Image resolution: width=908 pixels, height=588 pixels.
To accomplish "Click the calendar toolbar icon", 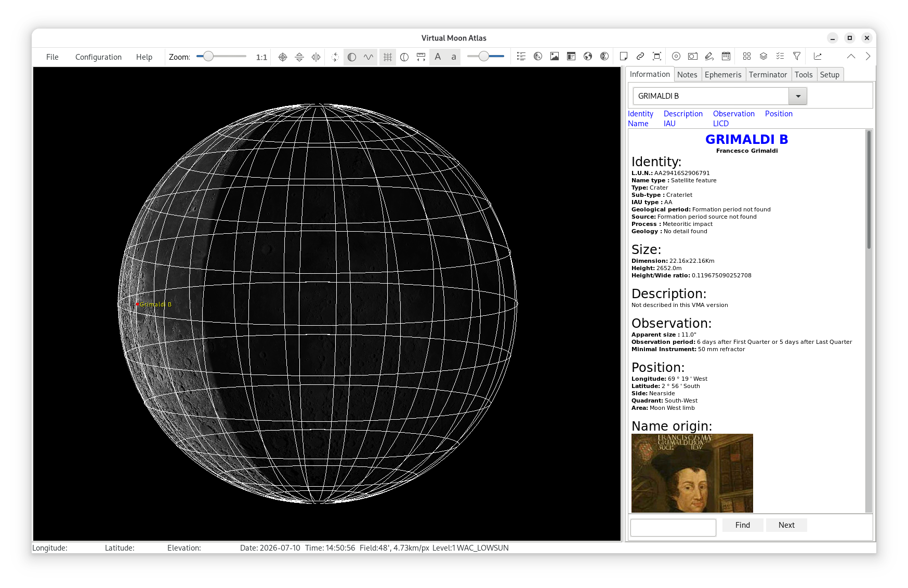I will [726, 56].
